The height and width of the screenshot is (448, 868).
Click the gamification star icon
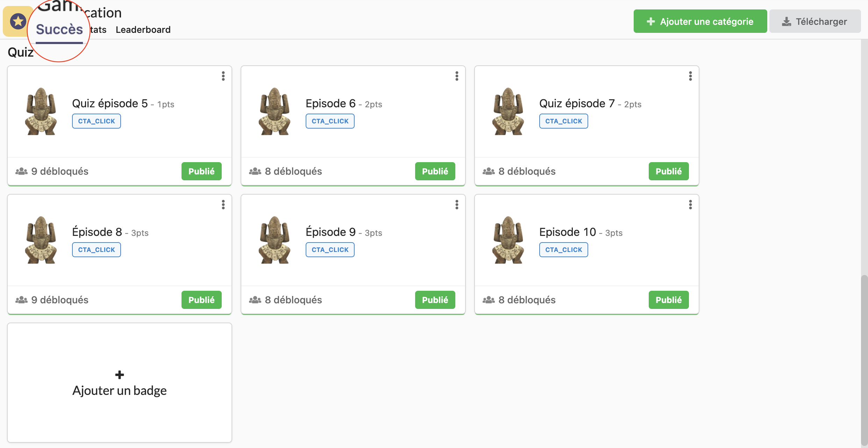point(18,22)
